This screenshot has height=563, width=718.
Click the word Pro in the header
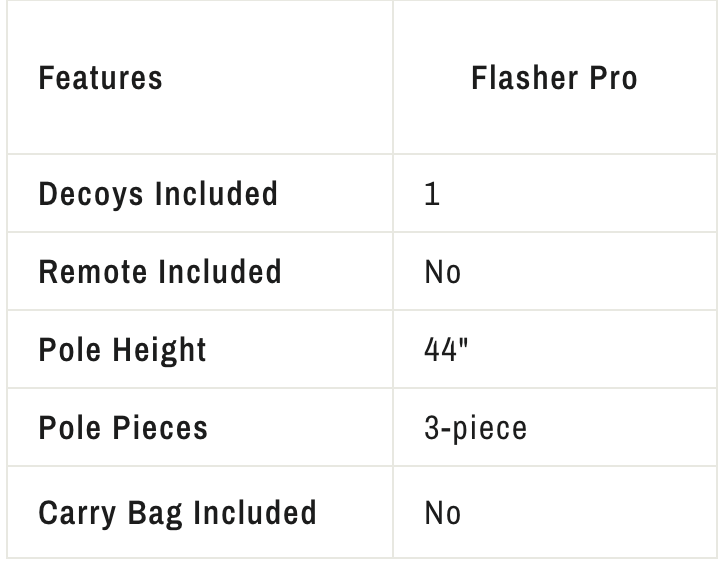613,78
